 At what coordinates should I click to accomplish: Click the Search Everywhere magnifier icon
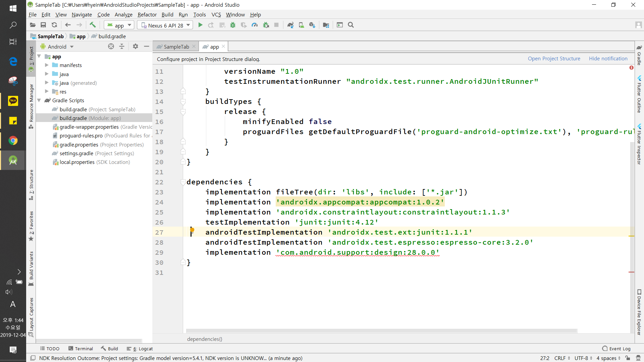click(x=351, y=25)
